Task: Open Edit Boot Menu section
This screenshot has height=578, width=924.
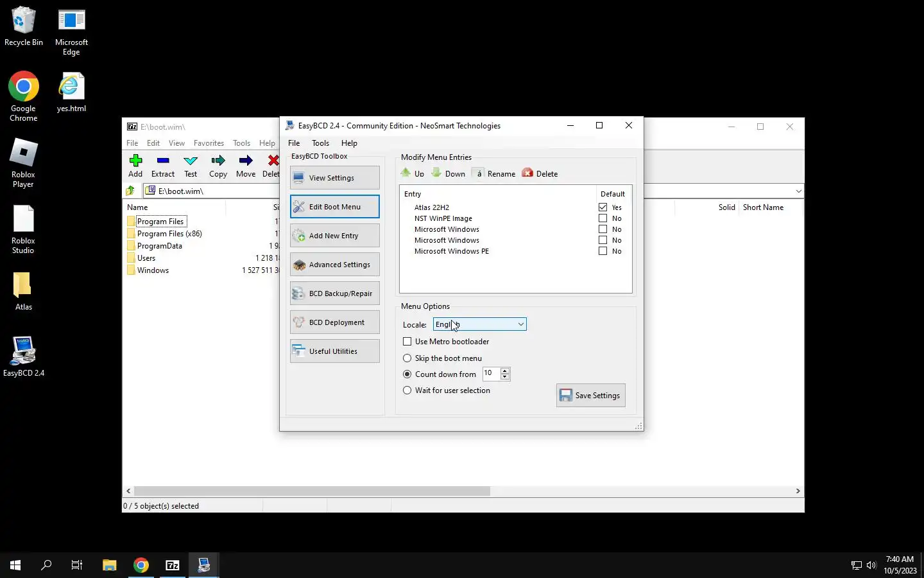Action: click(x=334, y=207)
